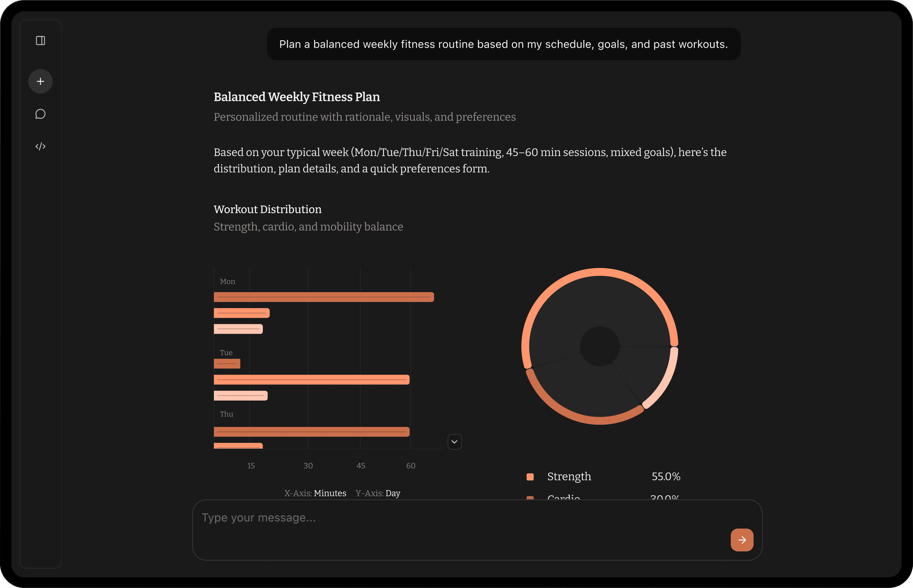
Task: Click the Type your message input field
Action: [458, 518]
